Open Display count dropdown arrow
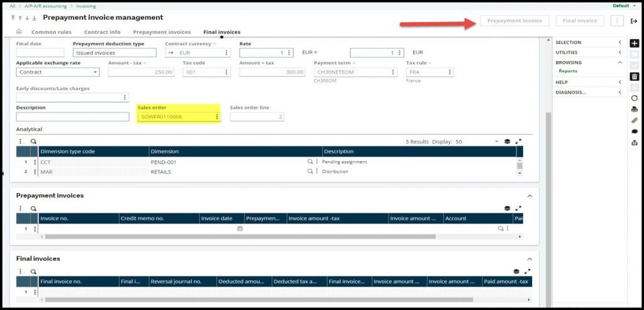This screenshot has height=310, width=644. 496,141
